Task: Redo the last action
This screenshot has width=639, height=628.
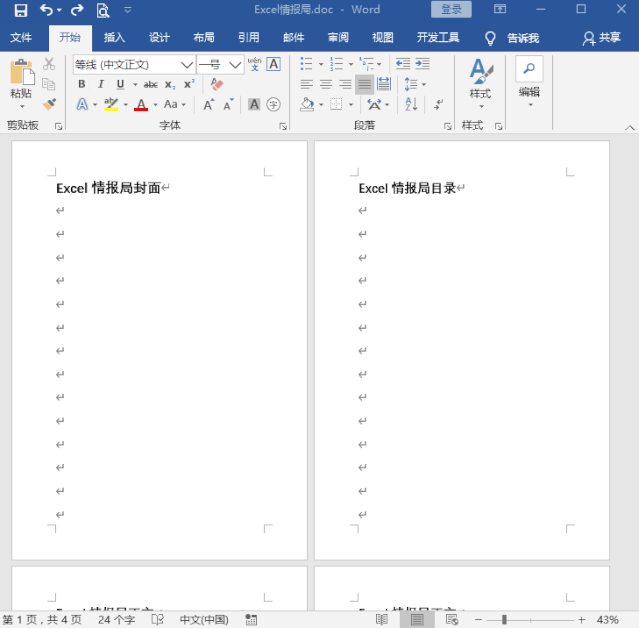Action: click(x=77, y=10)
